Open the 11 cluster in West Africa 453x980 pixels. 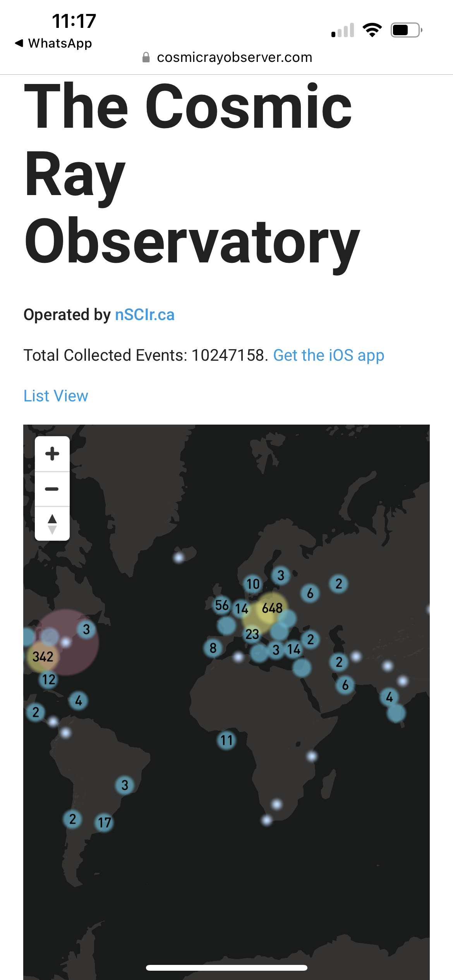point(226,740)
